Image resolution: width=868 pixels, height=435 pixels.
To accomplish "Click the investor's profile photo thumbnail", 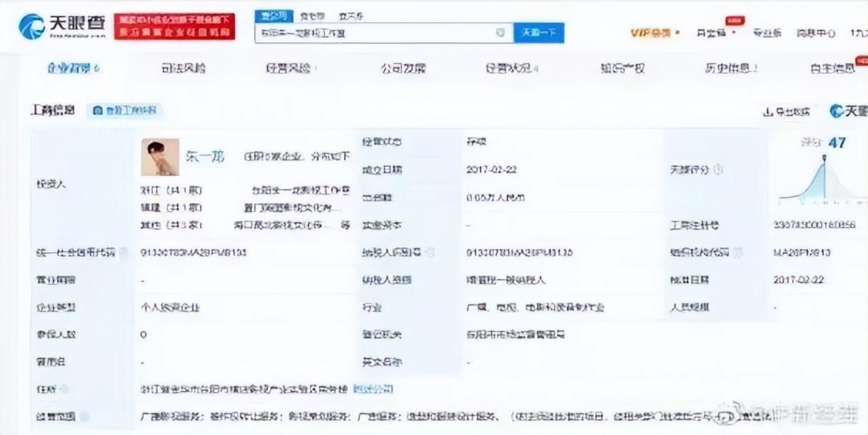I will coord(160,157).
